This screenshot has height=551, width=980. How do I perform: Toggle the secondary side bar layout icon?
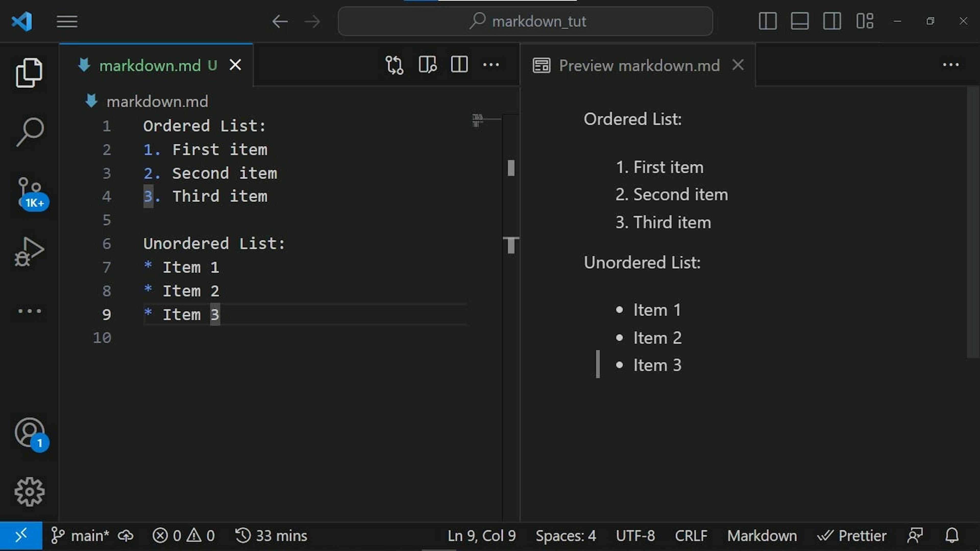(832, 21)
